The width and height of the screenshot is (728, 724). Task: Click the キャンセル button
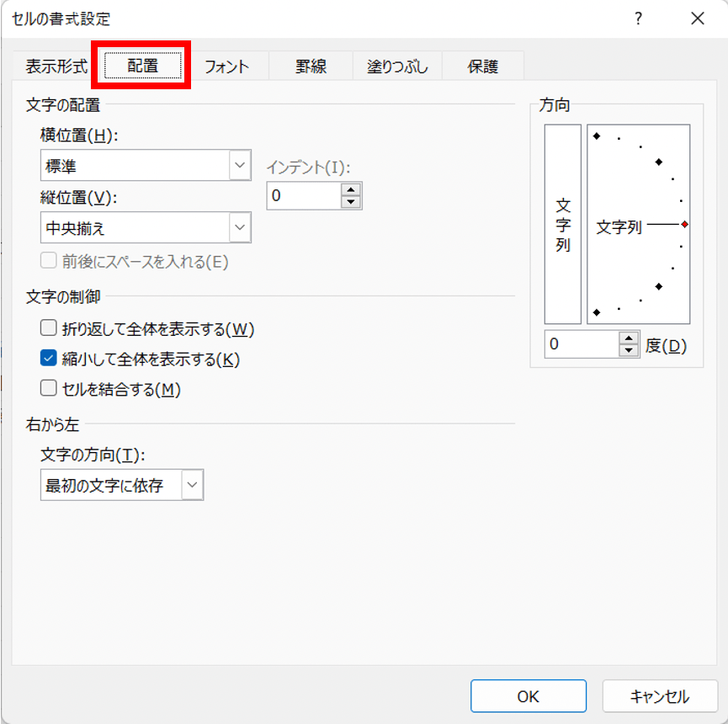(x=660, y=696)
